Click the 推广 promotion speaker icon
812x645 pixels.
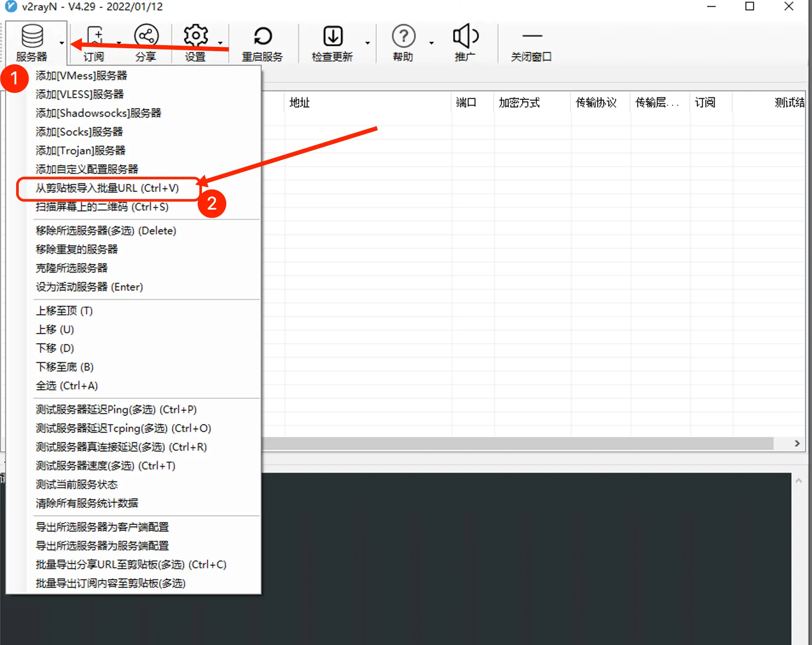[x=465, y=43]
